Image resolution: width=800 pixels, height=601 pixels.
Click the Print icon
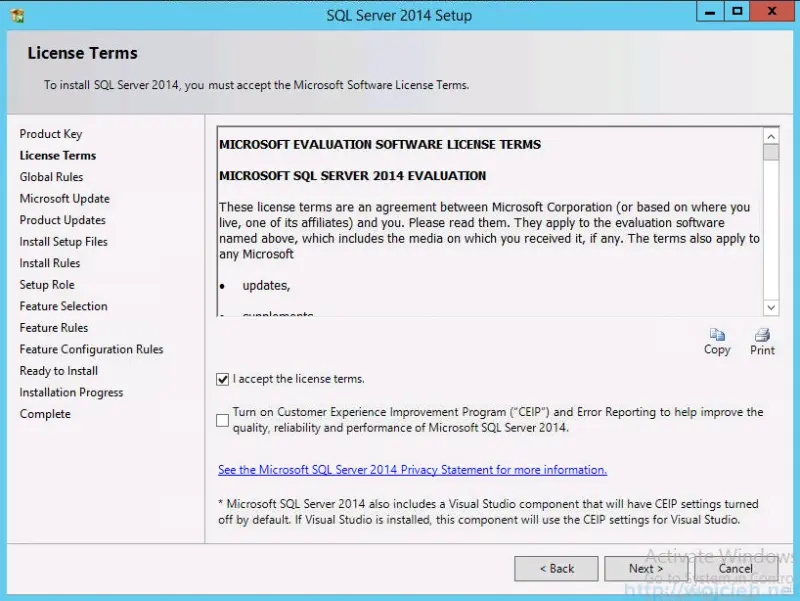tap(762, 340)
